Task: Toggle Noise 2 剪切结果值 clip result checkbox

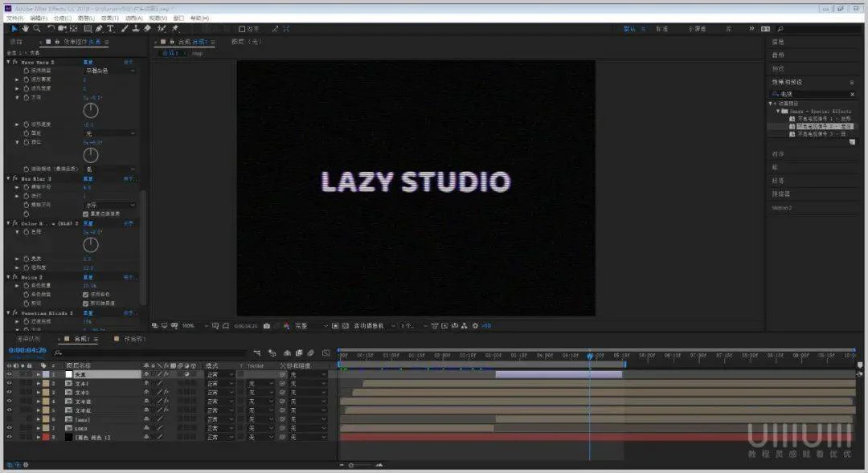Action: pos(86,304)
